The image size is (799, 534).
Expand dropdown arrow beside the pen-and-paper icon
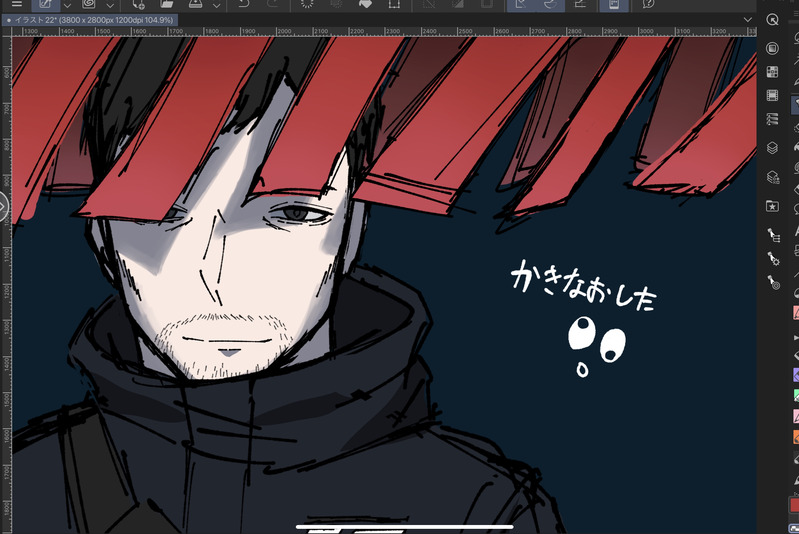pyautogui.click(x=68, y=6)
